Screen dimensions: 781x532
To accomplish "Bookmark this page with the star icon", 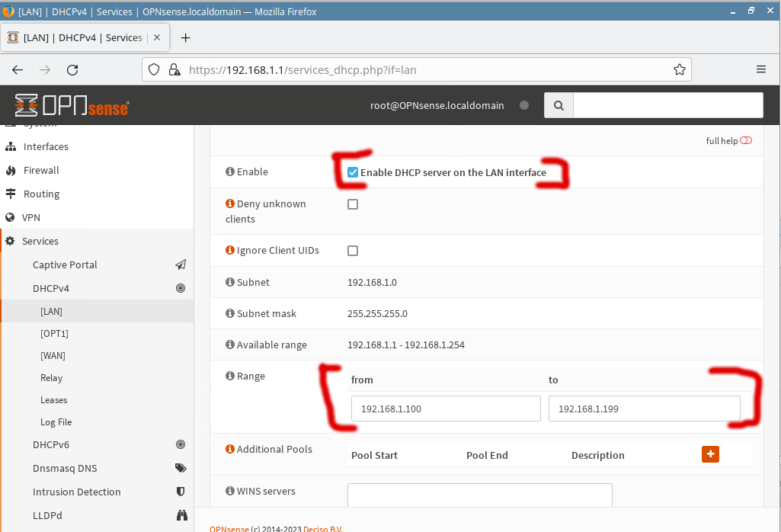I will [x=679, y=69].
